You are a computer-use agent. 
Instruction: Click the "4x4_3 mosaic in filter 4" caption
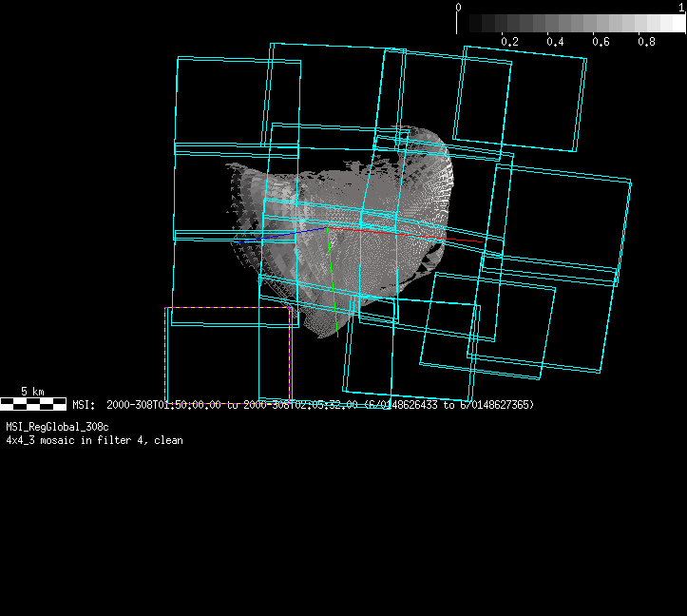94,440
